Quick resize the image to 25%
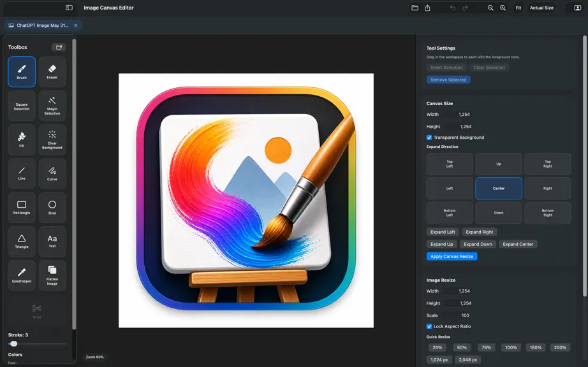588x367 pixels. click(x=437, y=347)
